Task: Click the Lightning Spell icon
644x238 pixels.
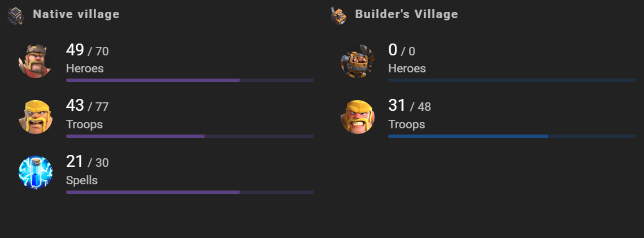Action: 36,173
